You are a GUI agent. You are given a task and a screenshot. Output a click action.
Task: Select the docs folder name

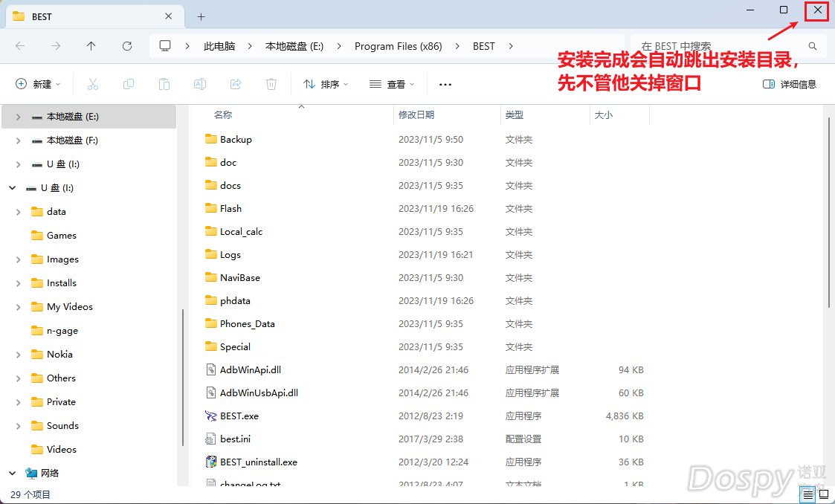230,186
